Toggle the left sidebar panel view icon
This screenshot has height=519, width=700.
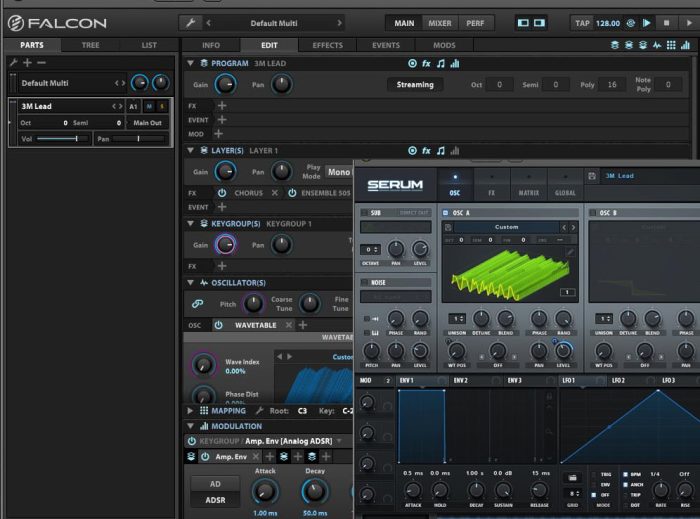point(523,23)
